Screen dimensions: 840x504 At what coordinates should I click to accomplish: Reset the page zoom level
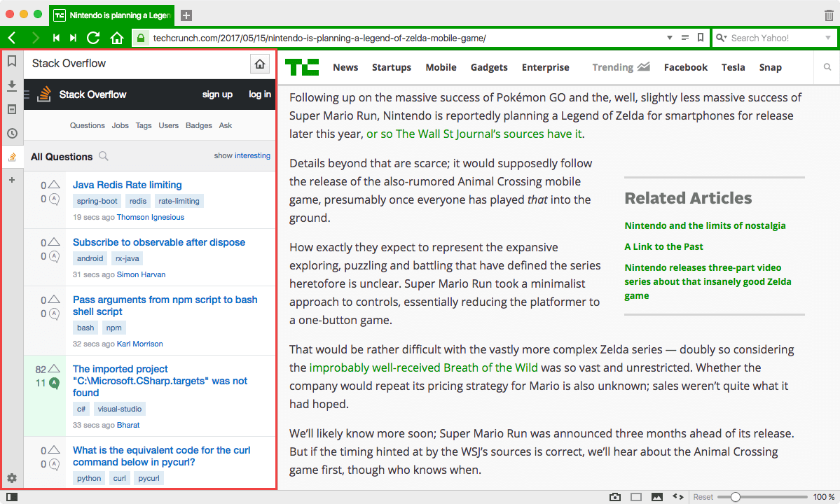[703, 497]
